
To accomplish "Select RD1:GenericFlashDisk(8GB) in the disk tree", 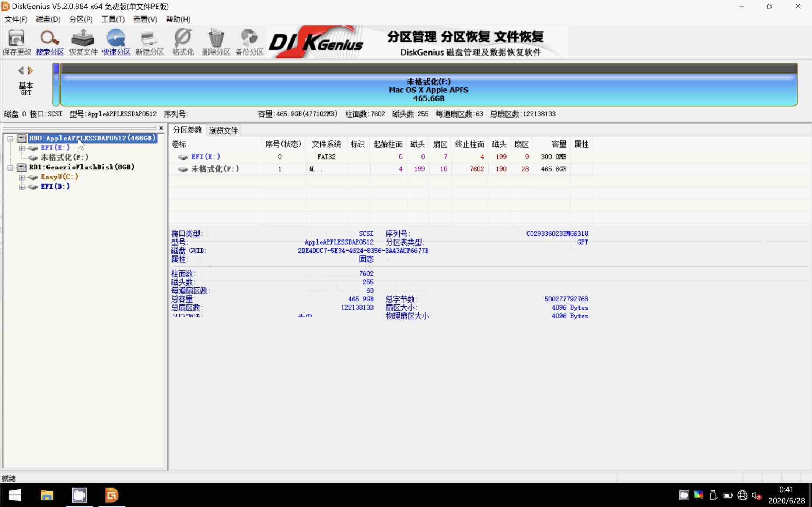I will [x=82, y=167].
